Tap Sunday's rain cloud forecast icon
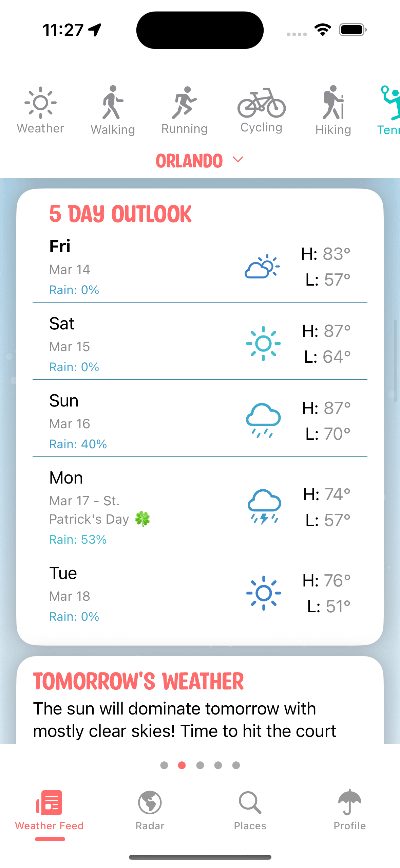 263,420
